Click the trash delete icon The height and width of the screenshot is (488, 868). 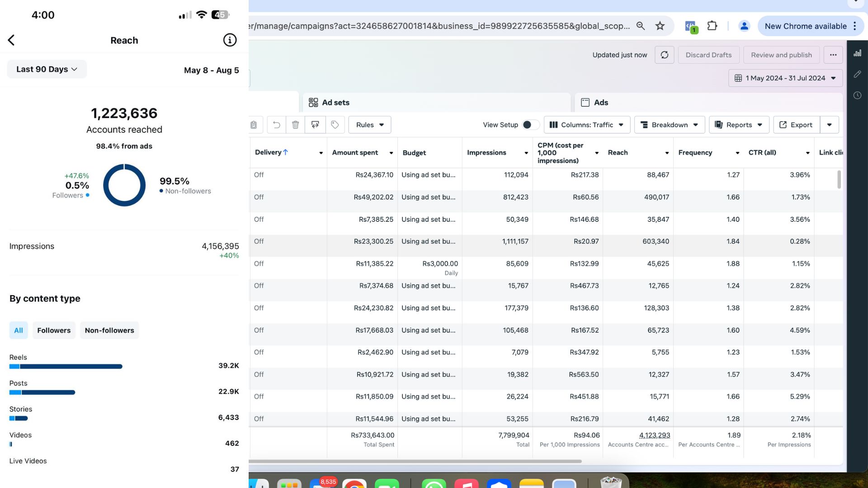(295, 125)
